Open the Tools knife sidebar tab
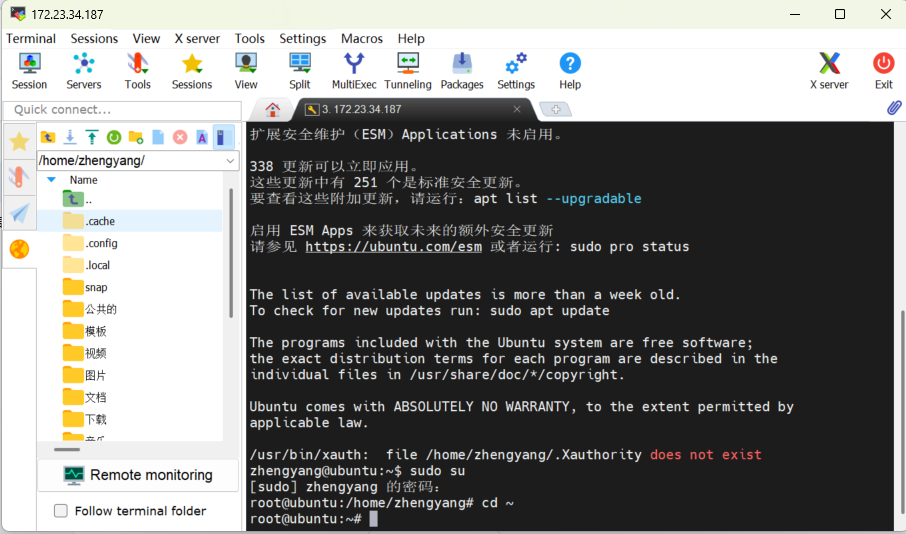Viewport: 906px width, 534px height. pos(19,177)
